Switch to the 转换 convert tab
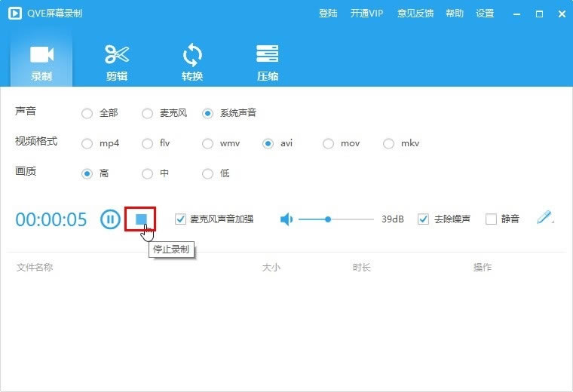 (x=192, y=62)
